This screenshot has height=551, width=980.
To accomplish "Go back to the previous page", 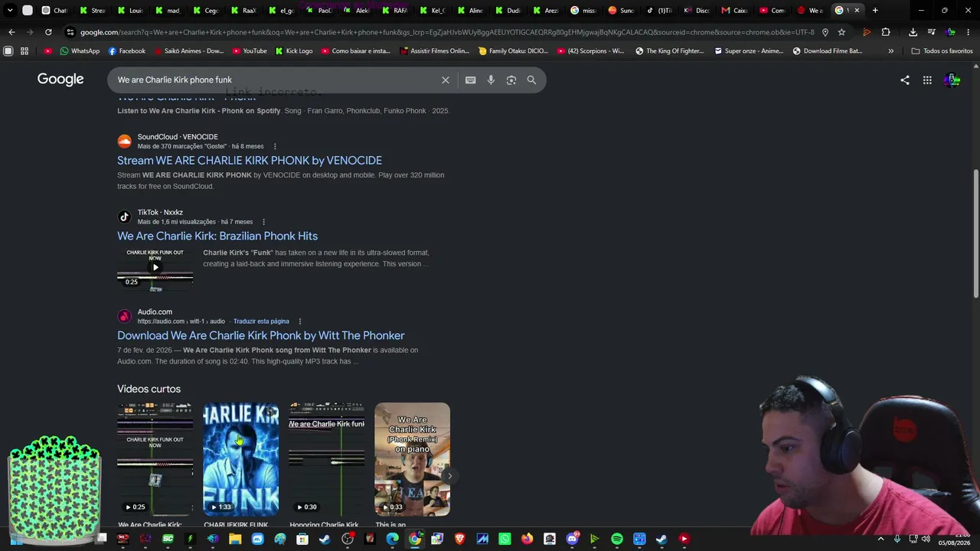I will pyautogui.click(x=11, y=32).
